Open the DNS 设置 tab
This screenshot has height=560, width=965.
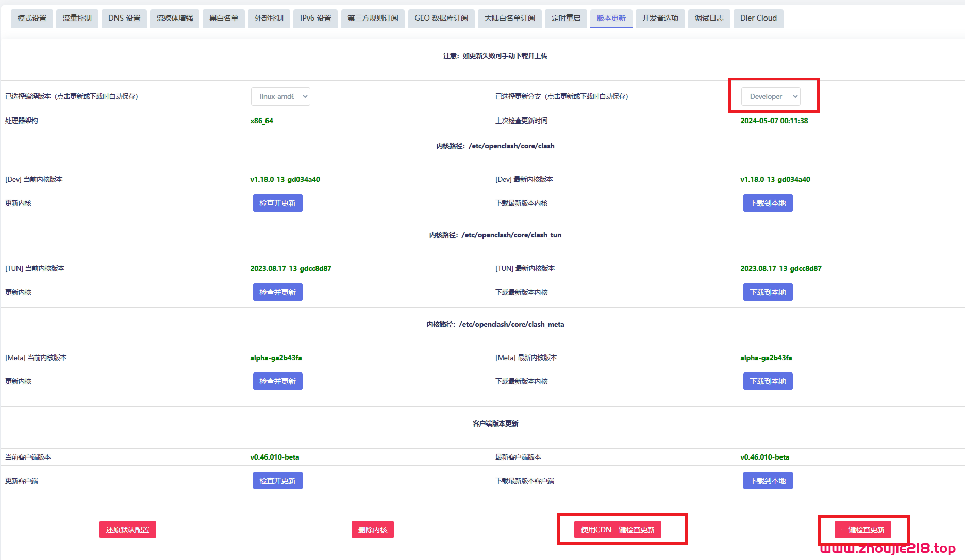[124, 18]
